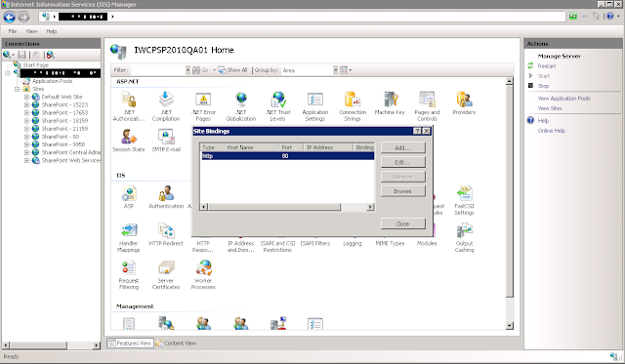Click the Filter input field
Image resolution: width=625 pixels, height=364 pixels.
[x=157, y=70]
